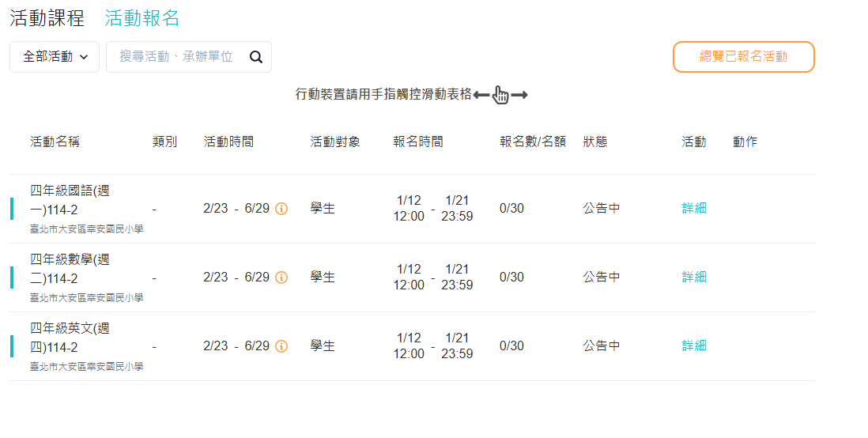Switch to the 活動報名 tab
Screen dimensions: 868x438
click(x=142, y=18)
